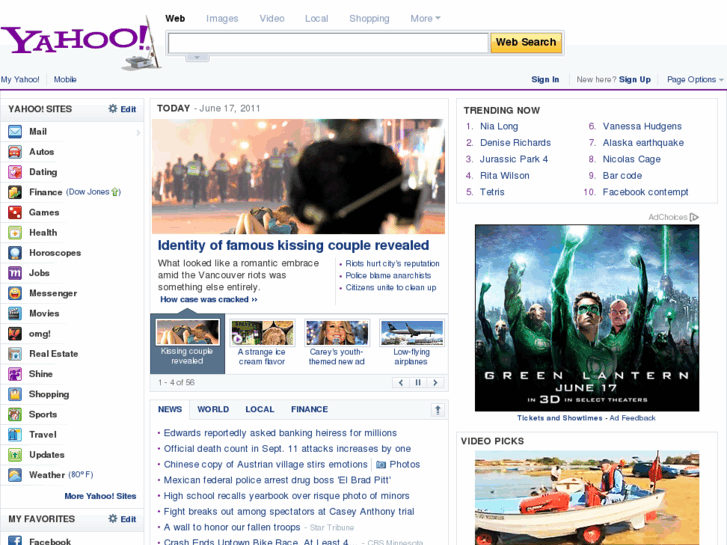This screenshot has width=727, height=545.
Task: Open the Page Options dropdown
Action: pos(695,79)
